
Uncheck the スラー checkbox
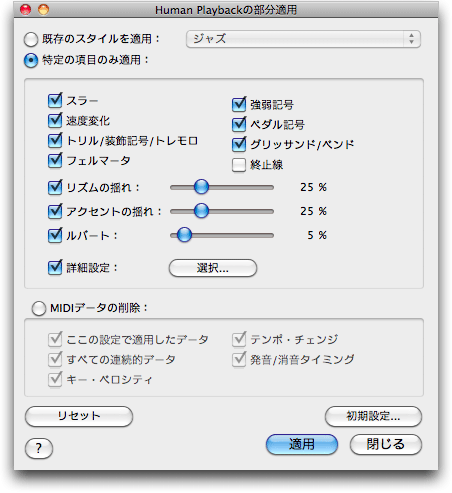pyautogui.click(x=55, y=100)
